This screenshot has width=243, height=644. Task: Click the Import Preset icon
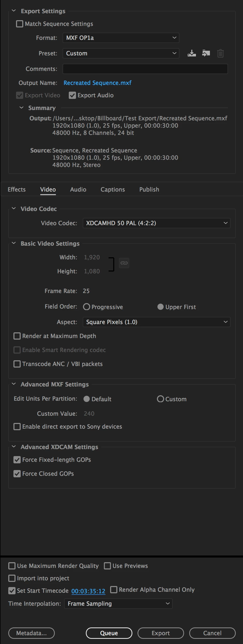(x=206, y=53)
